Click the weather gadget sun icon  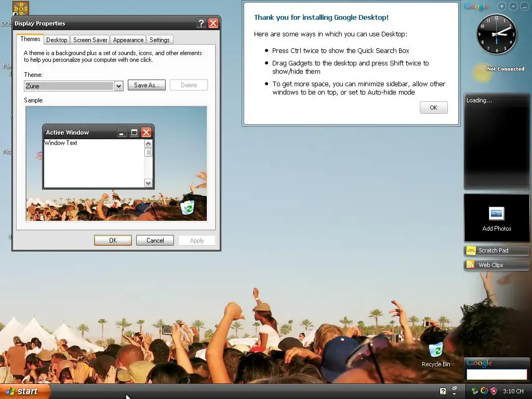click(x=482, y=72)
